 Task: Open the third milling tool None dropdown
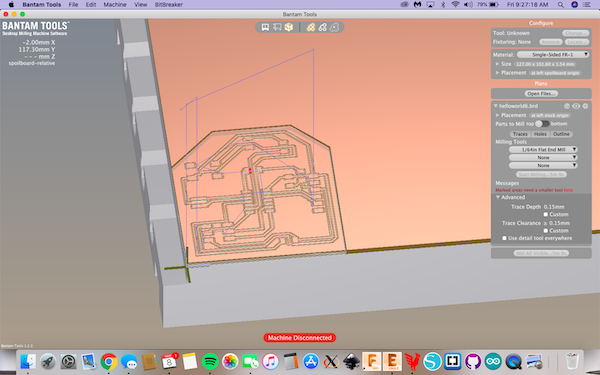pos(543,166)
